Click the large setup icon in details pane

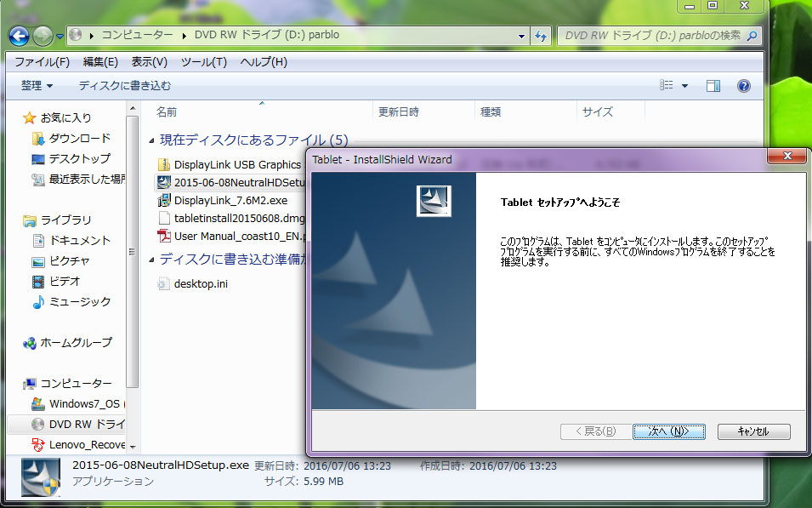coord(41,477)
